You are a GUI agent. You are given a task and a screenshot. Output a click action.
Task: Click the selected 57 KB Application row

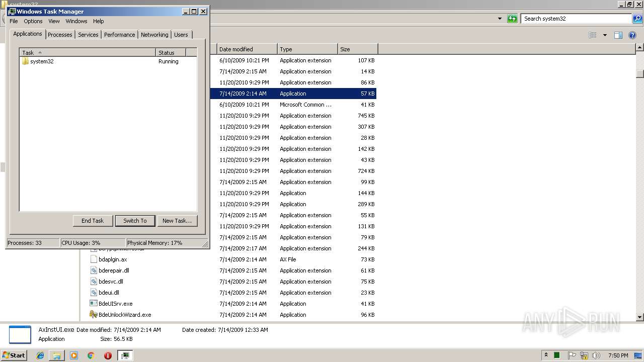293,94
